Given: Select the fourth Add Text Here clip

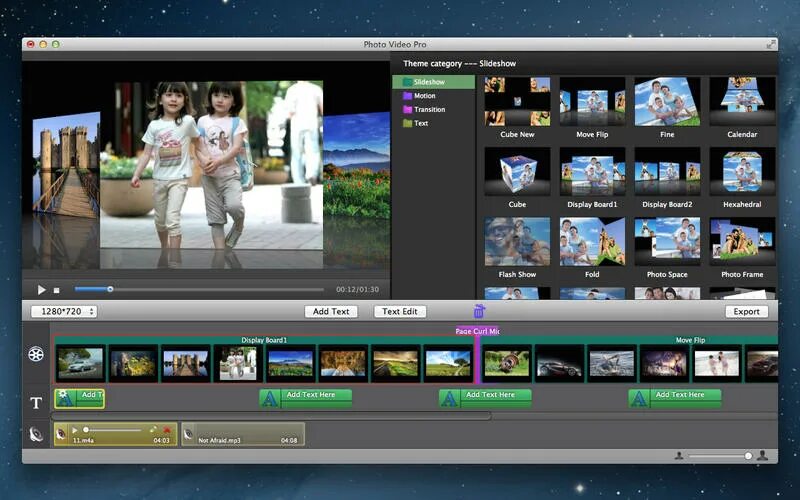Looking at the screenshot, I should point(675,398).
